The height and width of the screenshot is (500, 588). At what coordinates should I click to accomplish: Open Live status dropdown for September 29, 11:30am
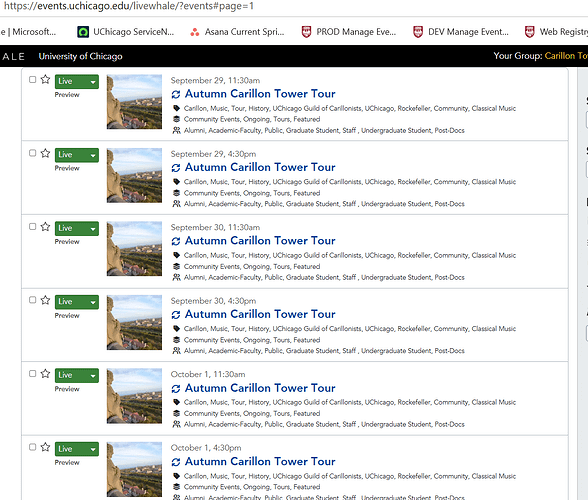coord(77,81)
